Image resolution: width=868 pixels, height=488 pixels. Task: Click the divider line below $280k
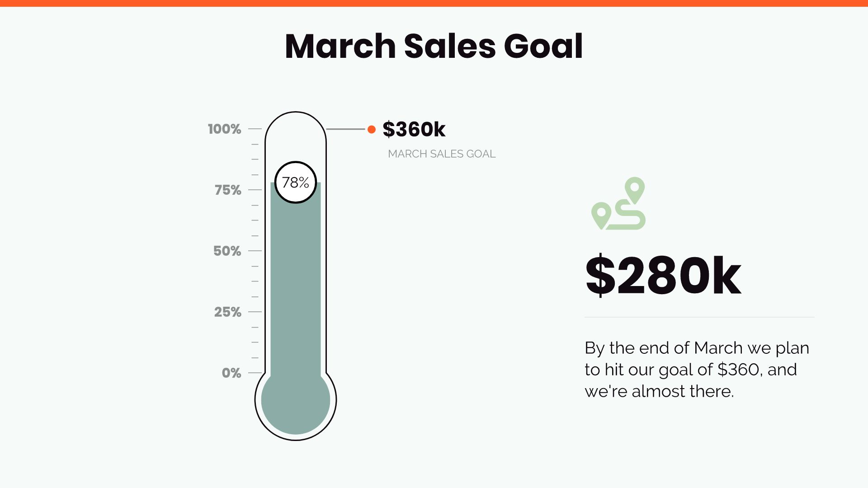pos(699,317)
